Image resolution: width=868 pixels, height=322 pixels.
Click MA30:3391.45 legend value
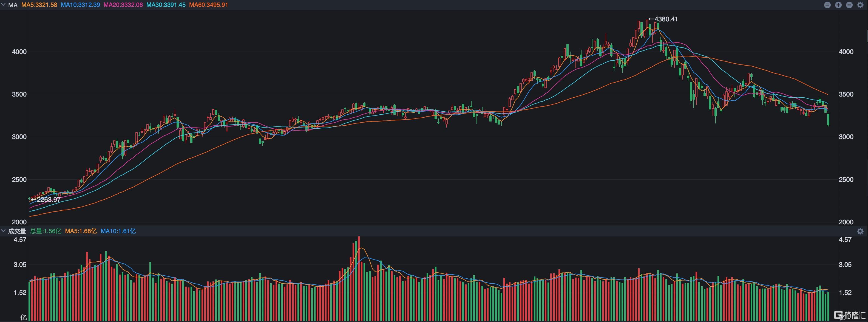click(x=166, y=5)
